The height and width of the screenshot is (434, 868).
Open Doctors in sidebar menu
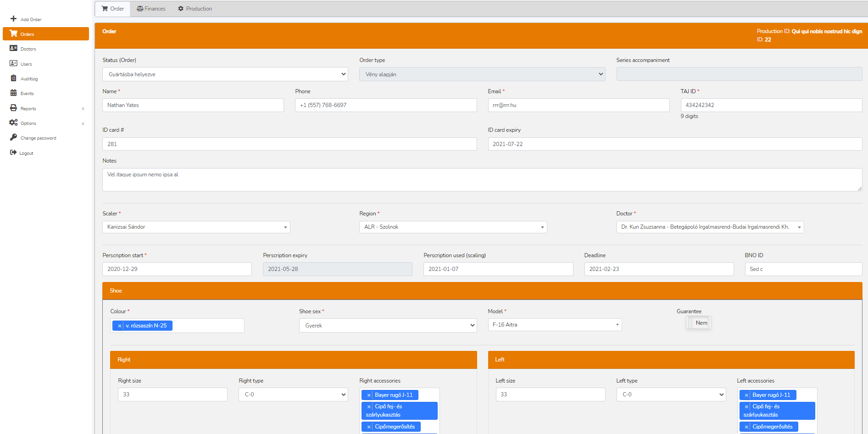[x=46, y=49]
